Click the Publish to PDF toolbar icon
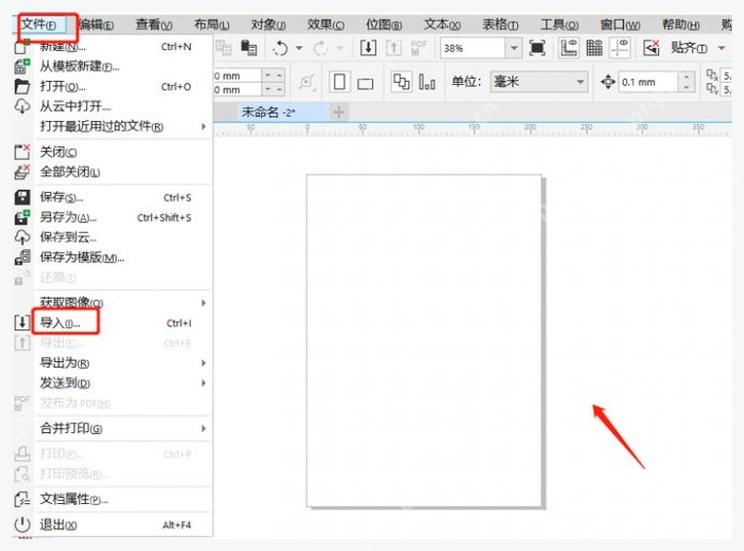The width and height of the screenshot is (744, 551). pos(418,47)
